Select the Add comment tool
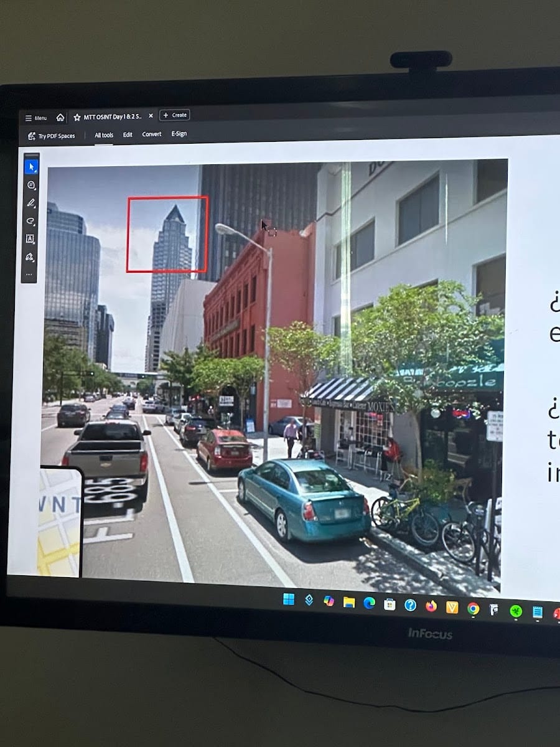The width and height of the screenshot is (560, 747). click(x=31, y=185)
